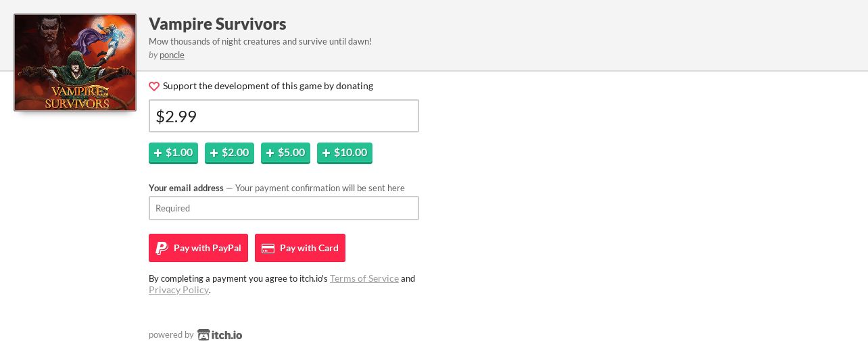Image resolution: width=868 pixels, height=354 pixels.
Task: Click the Vampire Survivors title heading
Action: (218, 24)
